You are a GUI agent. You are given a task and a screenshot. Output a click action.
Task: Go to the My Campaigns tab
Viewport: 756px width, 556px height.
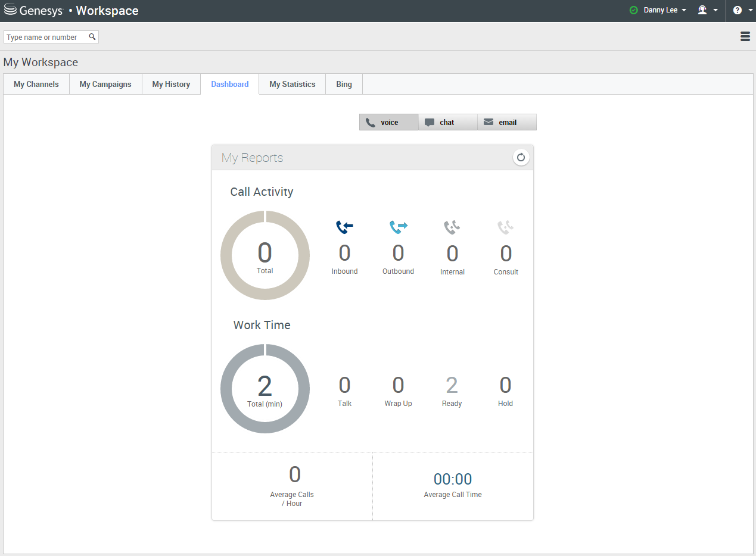(105, 84)
